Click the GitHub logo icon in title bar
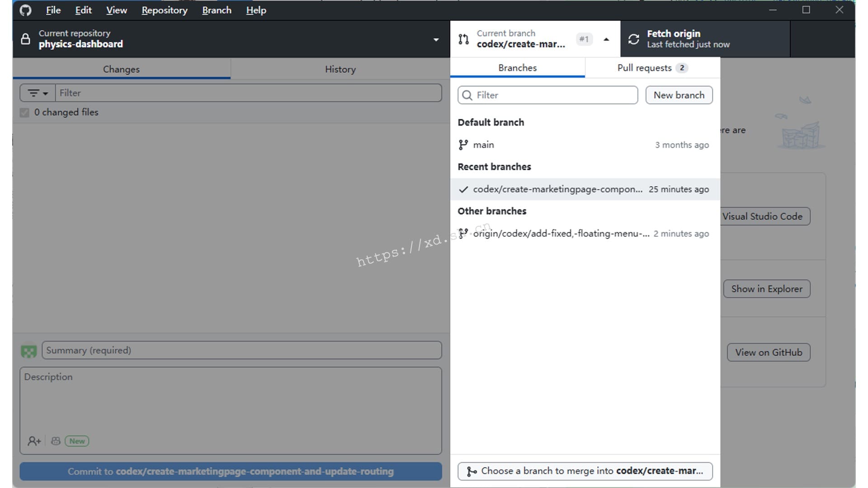Viewport: 868px width, 488px height. click(26, 10)
